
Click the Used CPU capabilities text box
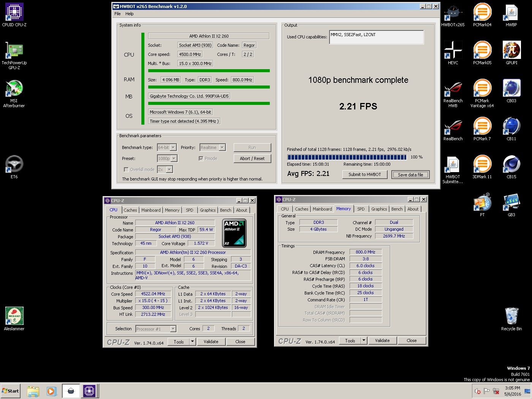[x=377, y=37]
